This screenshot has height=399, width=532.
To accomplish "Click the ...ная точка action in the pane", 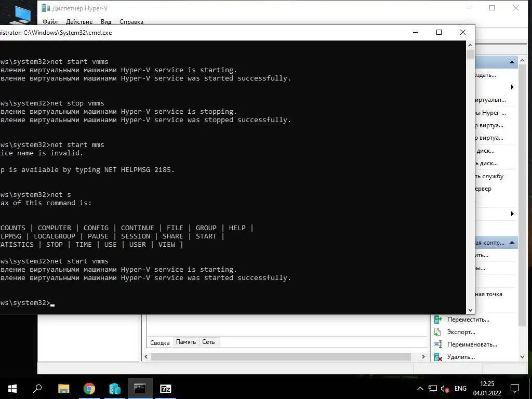I will pos(488,294).
